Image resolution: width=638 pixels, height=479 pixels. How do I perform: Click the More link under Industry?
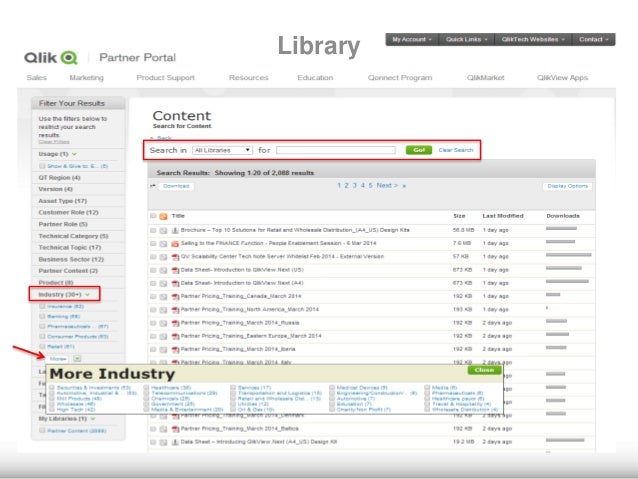(x=58, y=359)
